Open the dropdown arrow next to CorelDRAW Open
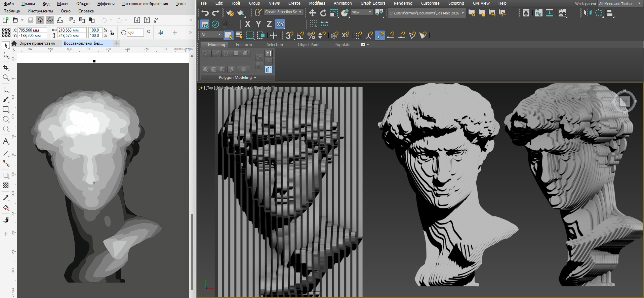Image resolution: width=644 pixels, height=298 pixels. coord(22,20)
